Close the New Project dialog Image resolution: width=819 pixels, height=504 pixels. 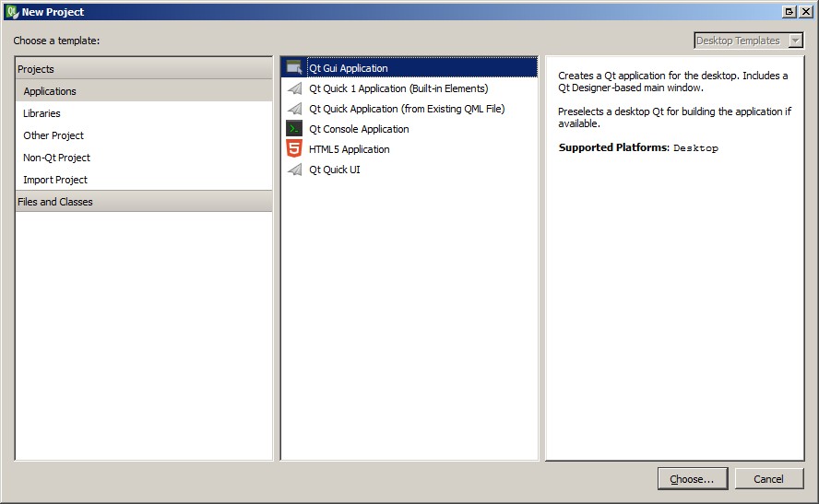[x=806, y=11]
